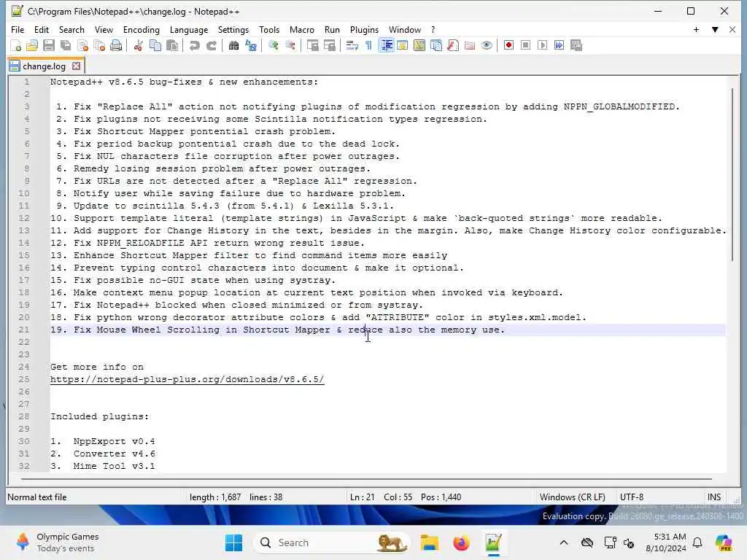Toggle Word wrap in the toolbar
The width and height of the screenshot is (747, 560).
point(352,46)
